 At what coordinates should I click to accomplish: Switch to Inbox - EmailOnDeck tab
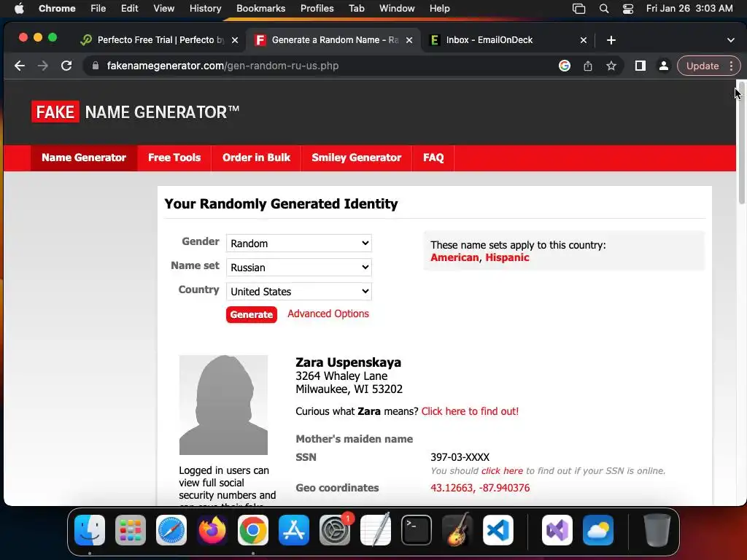pos(505,40)
